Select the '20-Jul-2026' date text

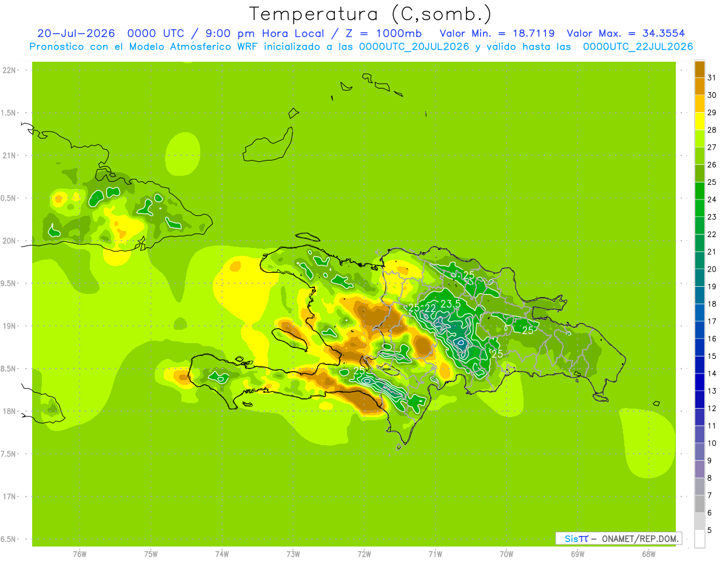[76, 33]
